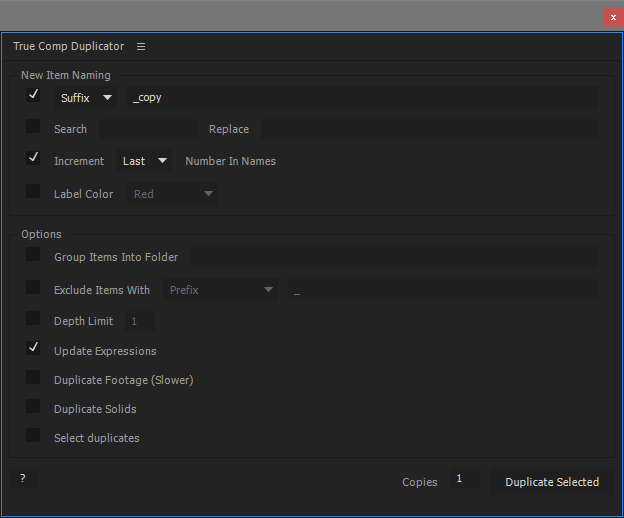Image resolution: width=624 pixels, height=518 pixels.
Task: Enable the Search and Replace checkbox
Action: click(33, 126)
